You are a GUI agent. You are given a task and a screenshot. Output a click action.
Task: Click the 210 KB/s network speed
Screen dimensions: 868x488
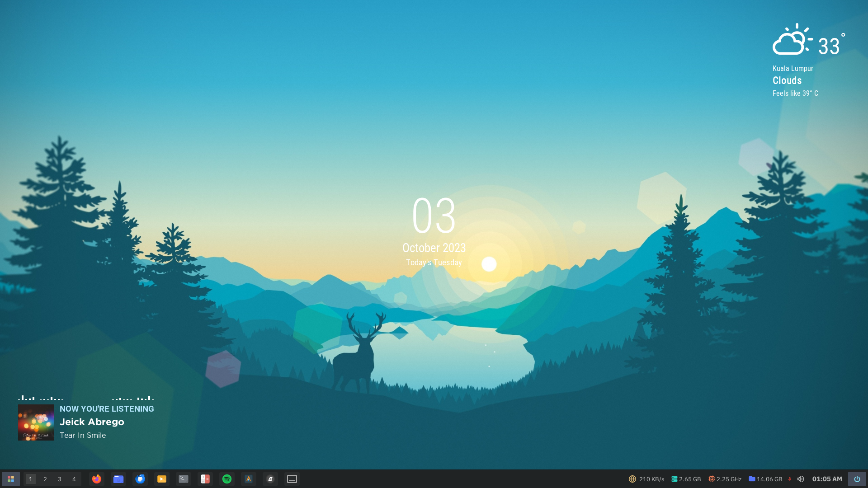point(651,479)
